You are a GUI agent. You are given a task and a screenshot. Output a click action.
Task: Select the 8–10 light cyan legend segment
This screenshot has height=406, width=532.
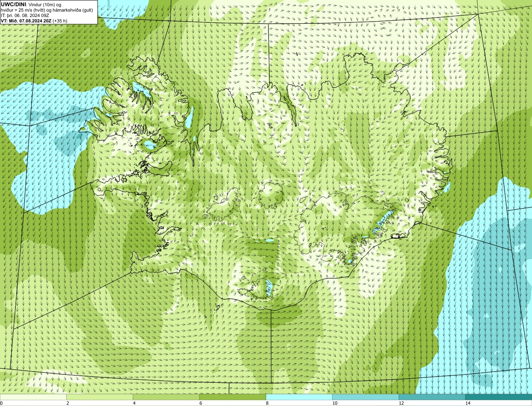click(x=299, y=397)
